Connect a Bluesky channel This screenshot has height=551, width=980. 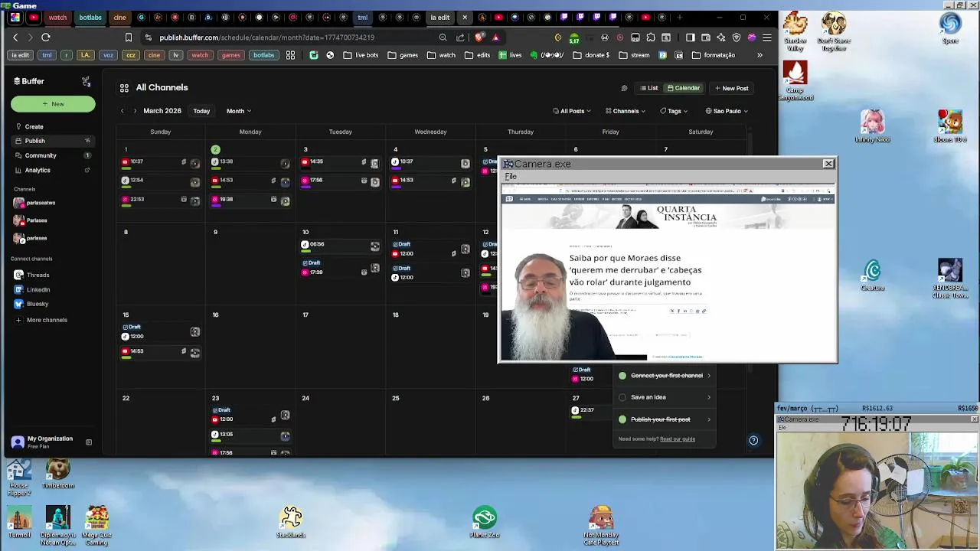(x=32, y=304)
